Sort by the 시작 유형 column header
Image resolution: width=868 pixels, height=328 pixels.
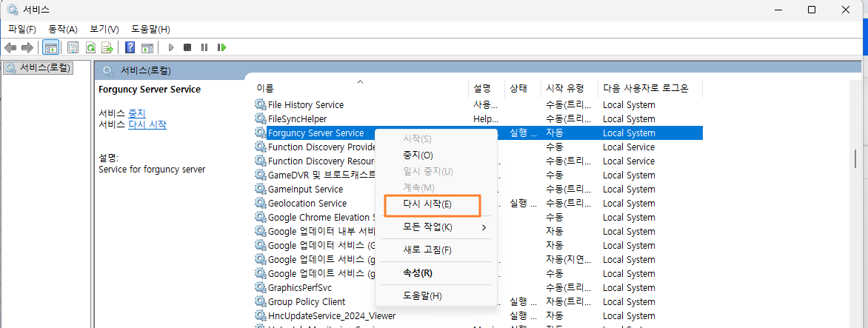click(x=570, y=88)
